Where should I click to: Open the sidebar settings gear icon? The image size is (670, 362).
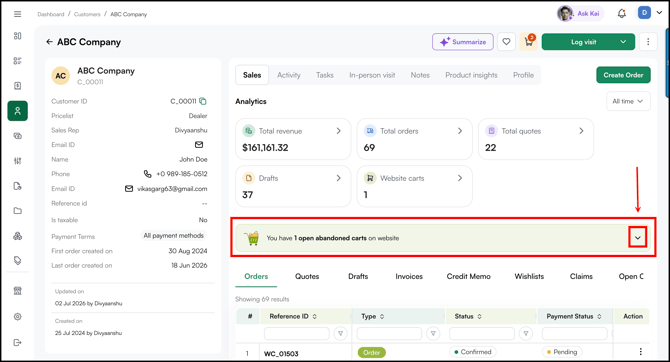tap(18, 317)
